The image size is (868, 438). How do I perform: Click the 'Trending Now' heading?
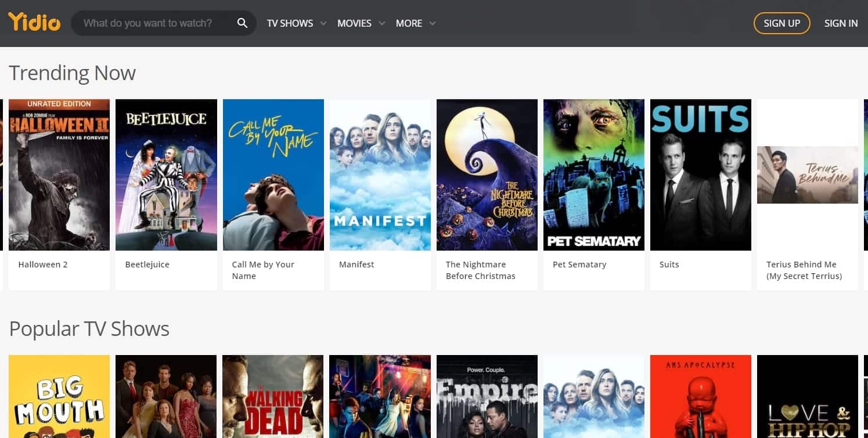tap(72, 73)
